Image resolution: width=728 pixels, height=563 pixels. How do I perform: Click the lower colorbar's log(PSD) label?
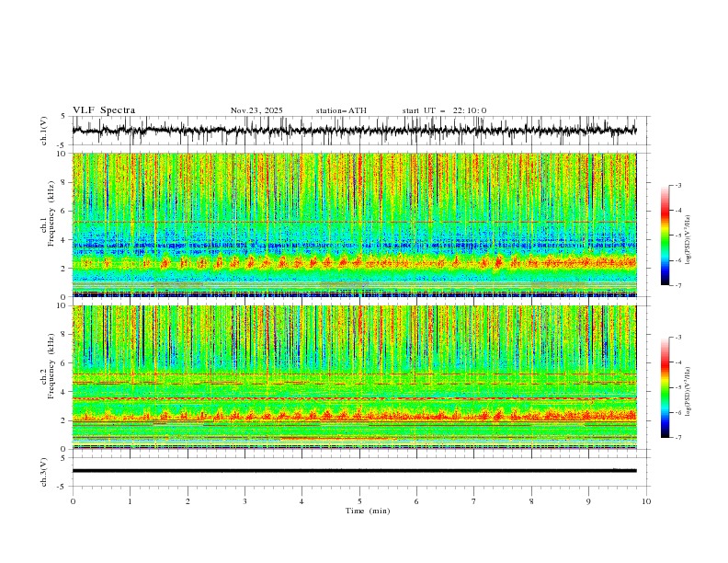(x=688, y=392)
